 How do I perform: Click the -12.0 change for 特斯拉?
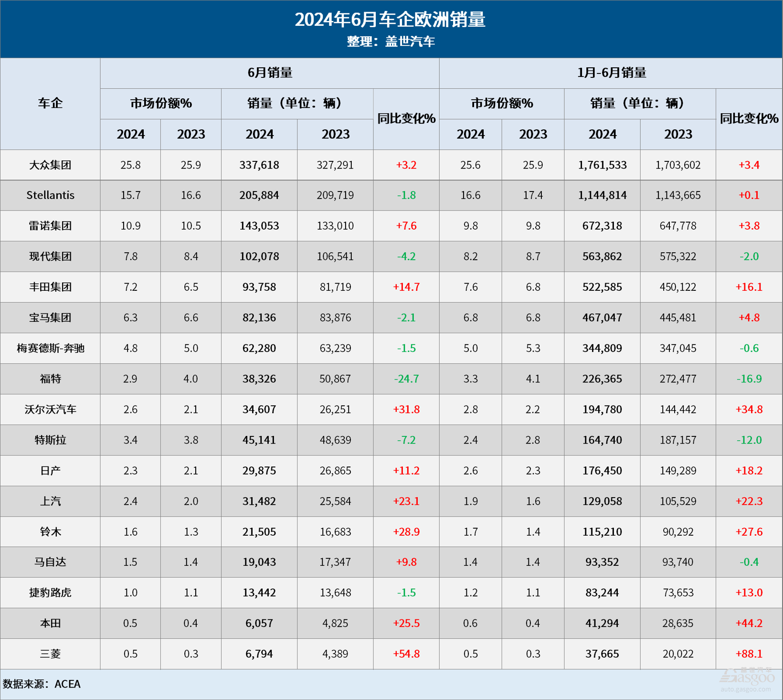[749, 440]
